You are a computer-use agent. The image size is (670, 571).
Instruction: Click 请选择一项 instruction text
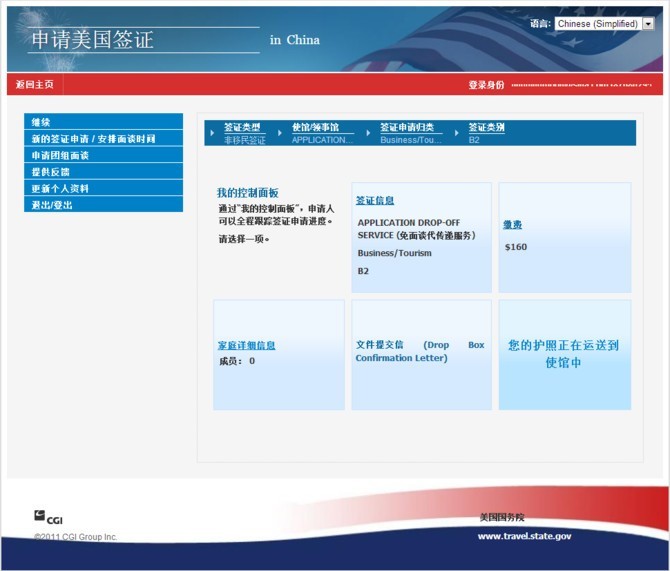click(x=244, y=239)
